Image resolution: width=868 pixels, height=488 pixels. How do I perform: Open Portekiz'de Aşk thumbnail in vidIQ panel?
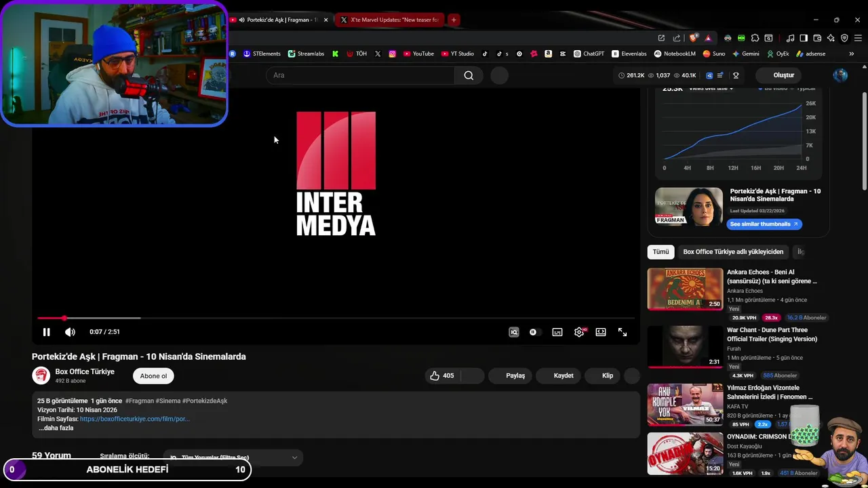coord(689,206)
